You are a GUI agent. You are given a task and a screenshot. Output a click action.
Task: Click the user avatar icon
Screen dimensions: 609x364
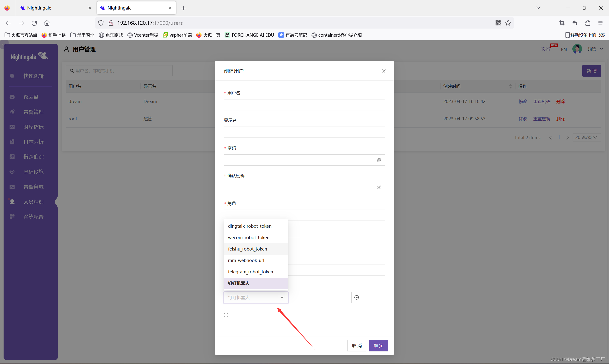[577, 49]
